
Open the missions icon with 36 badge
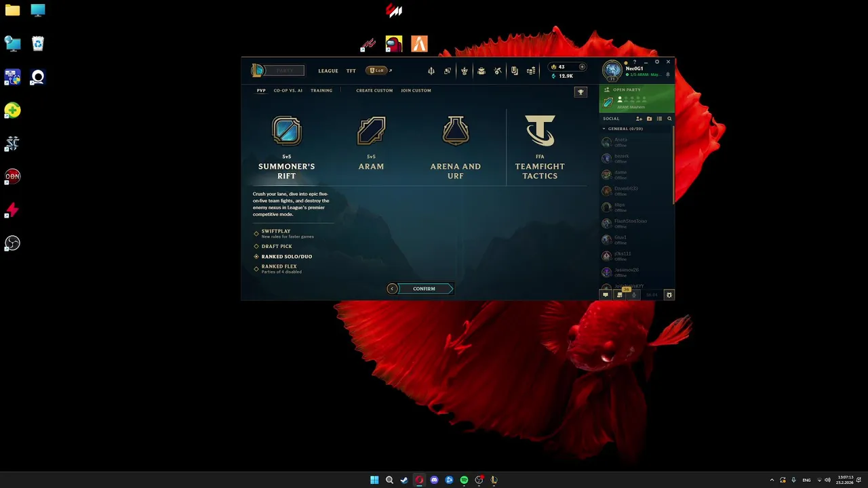pyautogui.click(x=620, y=294)
